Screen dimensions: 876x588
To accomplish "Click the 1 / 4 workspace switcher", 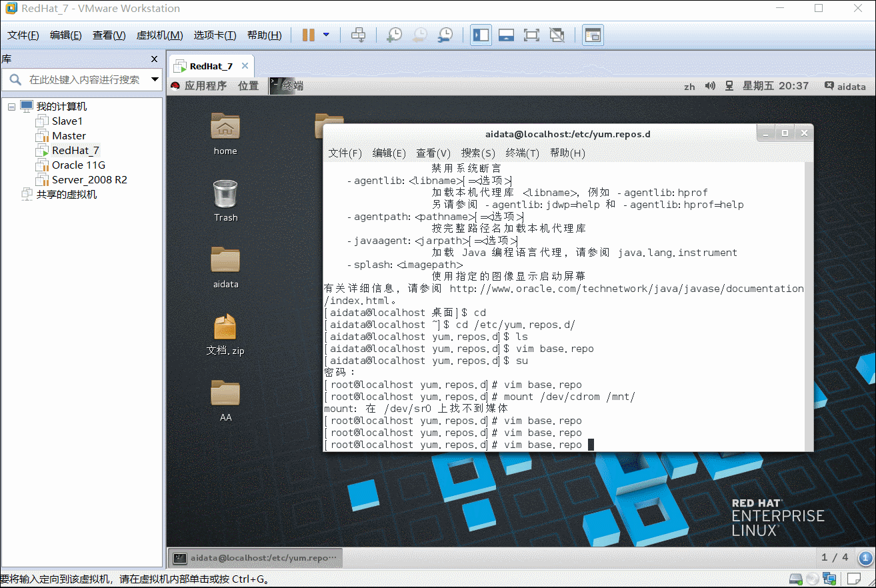I will pyautogui.click(x=835, y=557).
